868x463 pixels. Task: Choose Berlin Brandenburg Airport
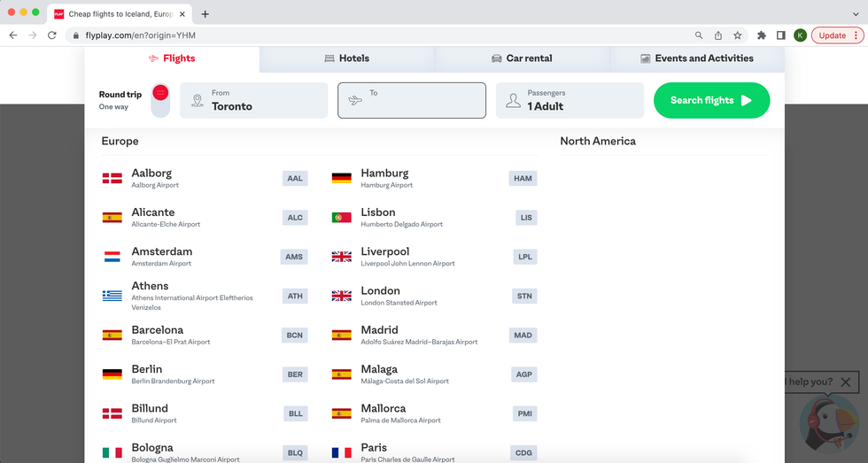(x=205, y=374)
